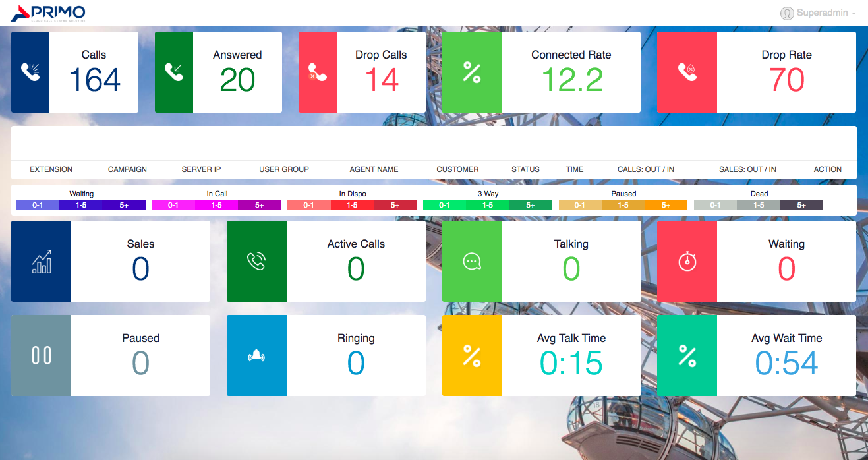
Task: Click the Drop Rate phone icon
Action: pos(687,72)
